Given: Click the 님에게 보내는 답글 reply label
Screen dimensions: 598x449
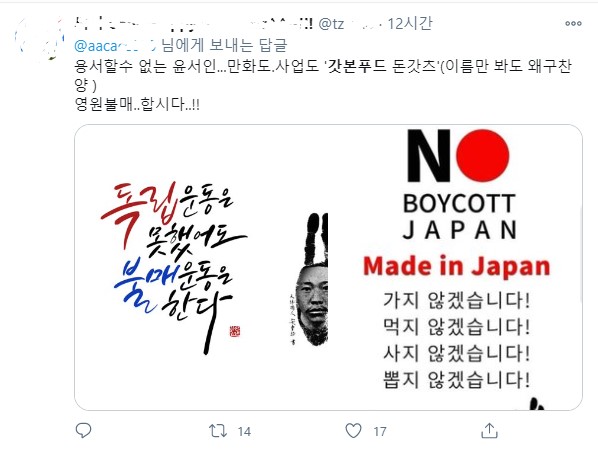Looking at the screenshot, I should pos(224,46).
